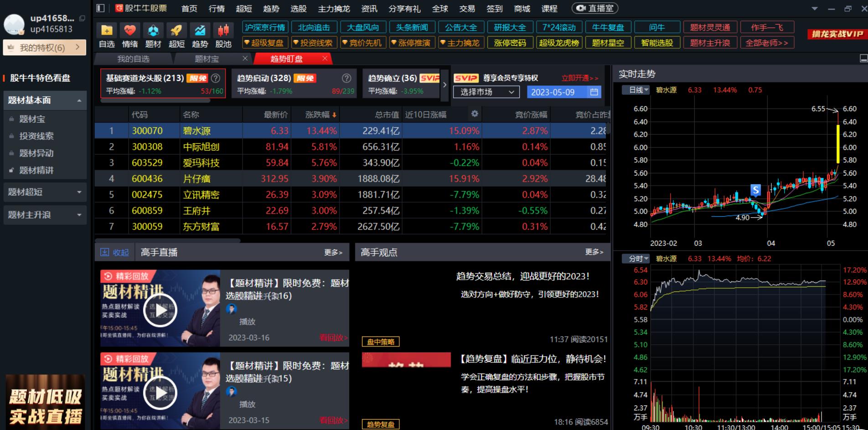Close the 题材宝 tab

[245, 58]
